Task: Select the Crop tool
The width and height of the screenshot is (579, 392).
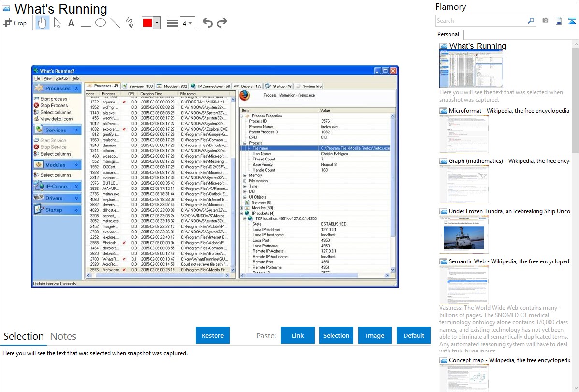Action: [x=15, y=23]
